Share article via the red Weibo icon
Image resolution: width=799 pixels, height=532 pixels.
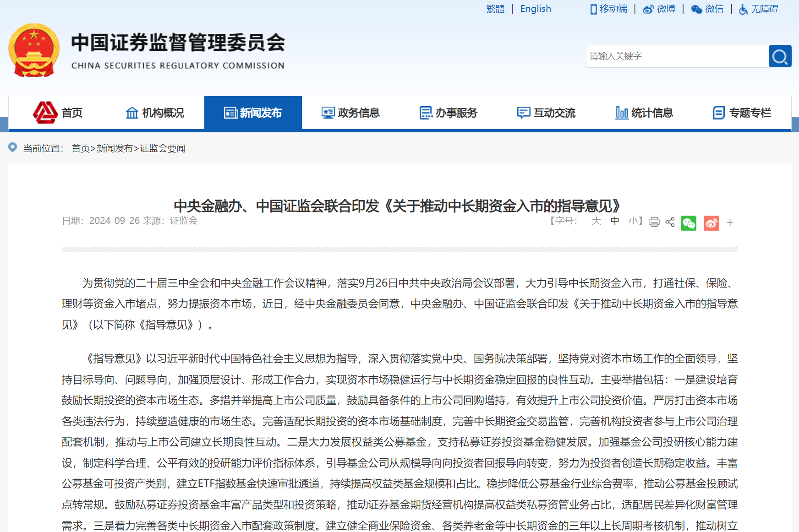point(711,223)
